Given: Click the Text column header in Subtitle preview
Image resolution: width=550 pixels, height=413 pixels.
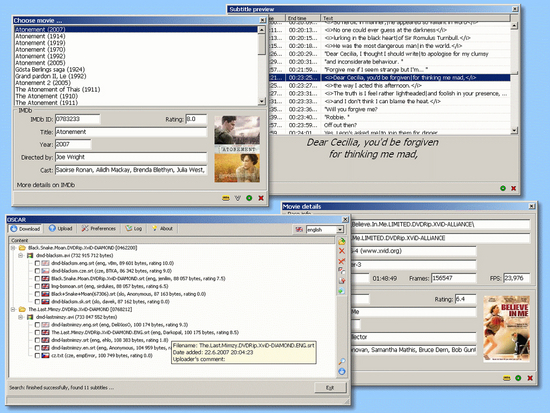Looking at the screenshot, I should click(415, 18).
